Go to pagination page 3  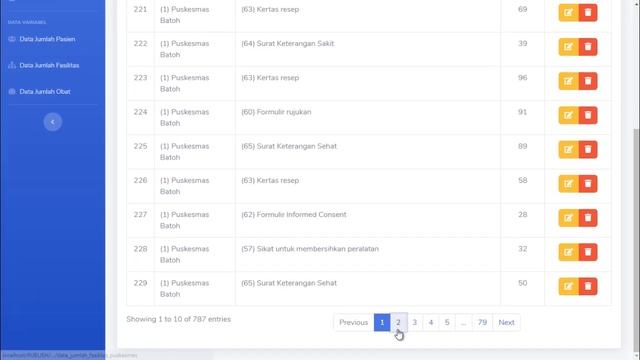point(415,322)
